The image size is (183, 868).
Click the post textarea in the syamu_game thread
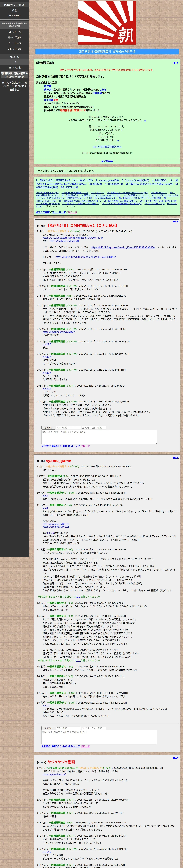[x=99, y=737]
